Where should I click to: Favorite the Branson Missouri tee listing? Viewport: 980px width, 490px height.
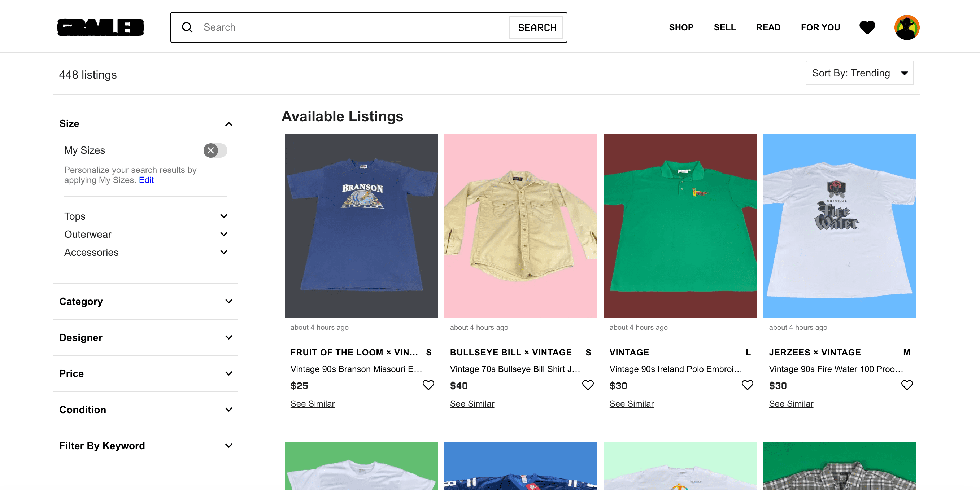428,385
